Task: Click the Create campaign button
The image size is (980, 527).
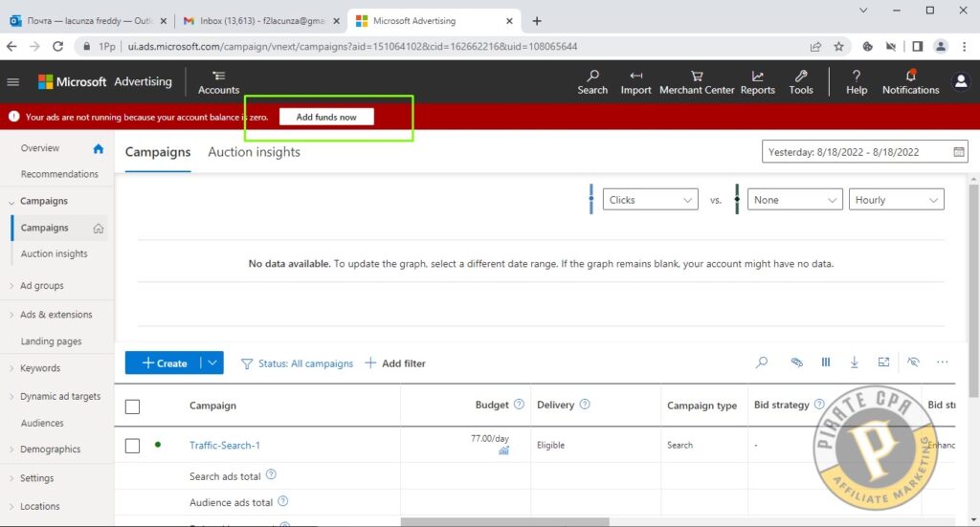Action: tap(163, 362)
